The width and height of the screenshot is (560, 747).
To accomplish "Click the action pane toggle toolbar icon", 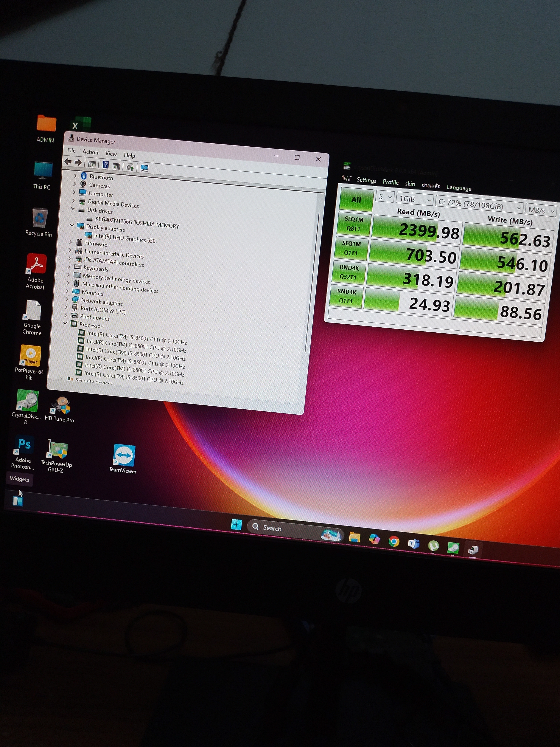I will click(116, 166).
